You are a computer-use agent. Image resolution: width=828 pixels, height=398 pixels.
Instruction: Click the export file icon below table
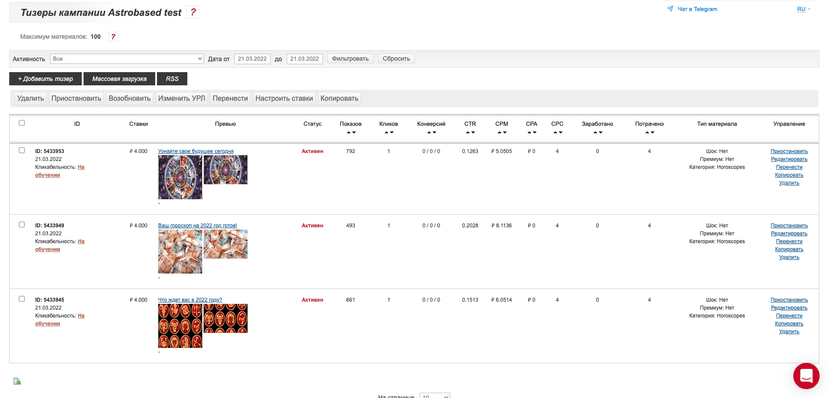tap(17, 381)
